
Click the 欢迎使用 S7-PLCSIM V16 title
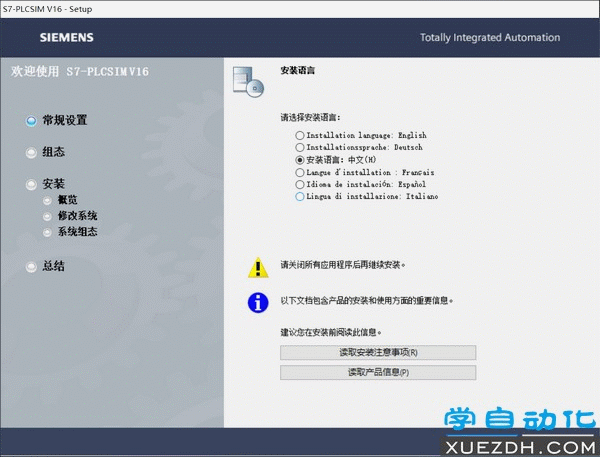[x=80, y=72]
